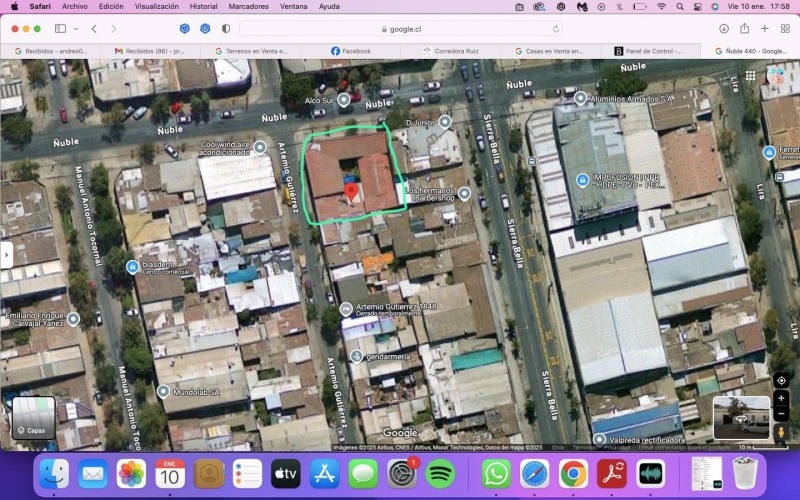Open a new tab with plus button
Image resolution: width=800 pixels, height=500 pixels.
[x=764, y=29]
